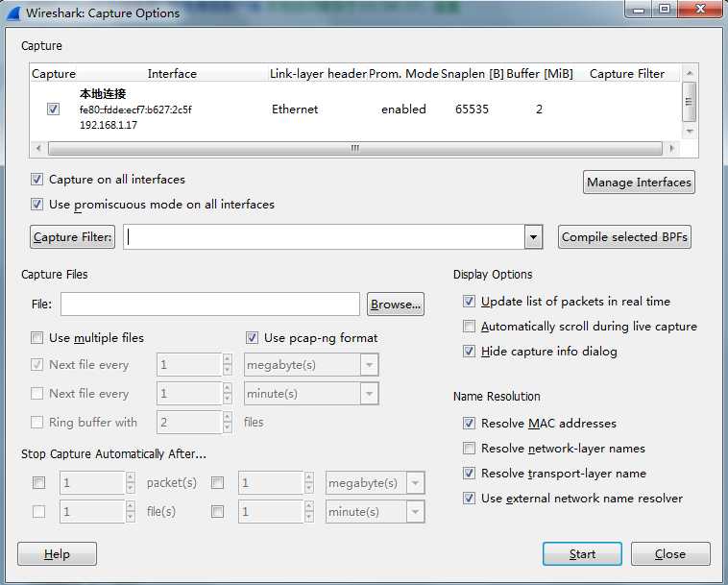Click Next file every megabyte(s) value spinner
Screen dimensions: 728x585
click(194, 365)
